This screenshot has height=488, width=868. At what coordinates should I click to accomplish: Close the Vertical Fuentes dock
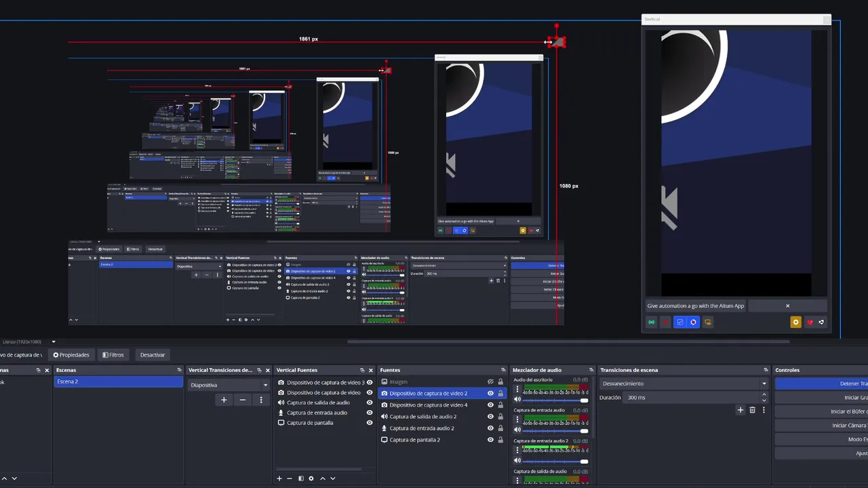pos(370,370)
